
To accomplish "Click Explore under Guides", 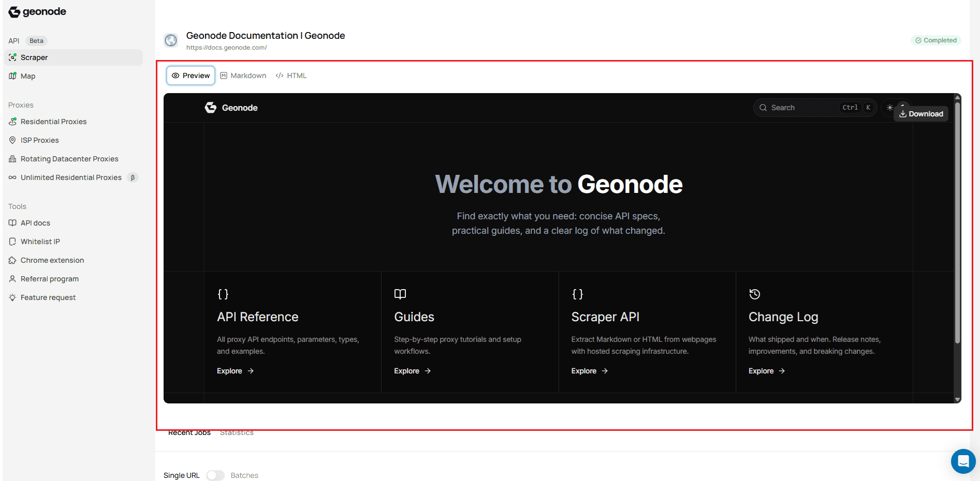I will tap(412, 371).
